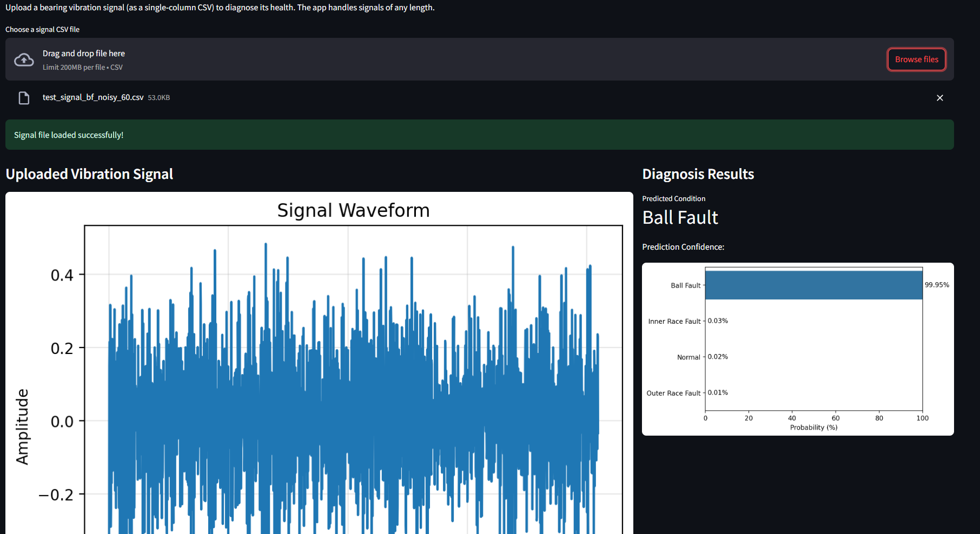Click the Browse files button
Screen dimensions: 980x534
916,59
